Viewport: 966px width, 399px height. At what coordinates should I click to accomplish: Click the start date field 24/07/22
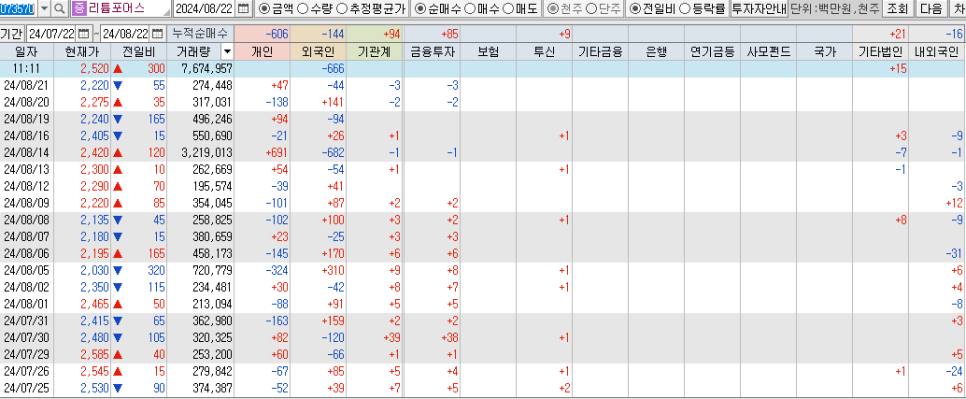point(52,33)
